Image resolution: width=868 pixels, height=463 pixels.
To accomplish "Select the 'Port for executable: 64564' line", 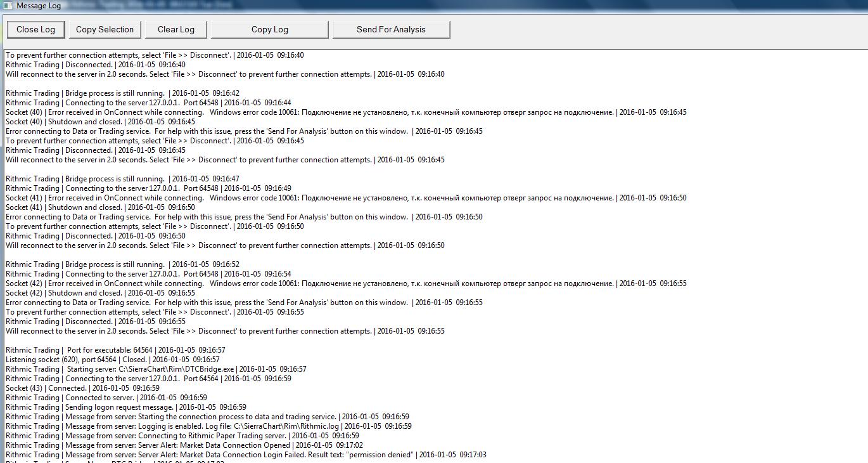I will (x=115, y=350).
